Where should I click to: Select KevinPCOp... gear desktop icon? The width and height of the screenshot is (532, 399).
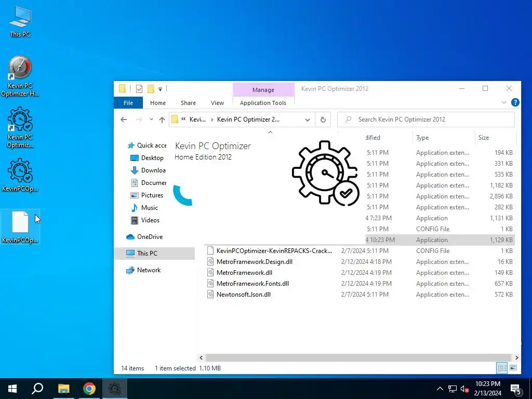[20, 175]
